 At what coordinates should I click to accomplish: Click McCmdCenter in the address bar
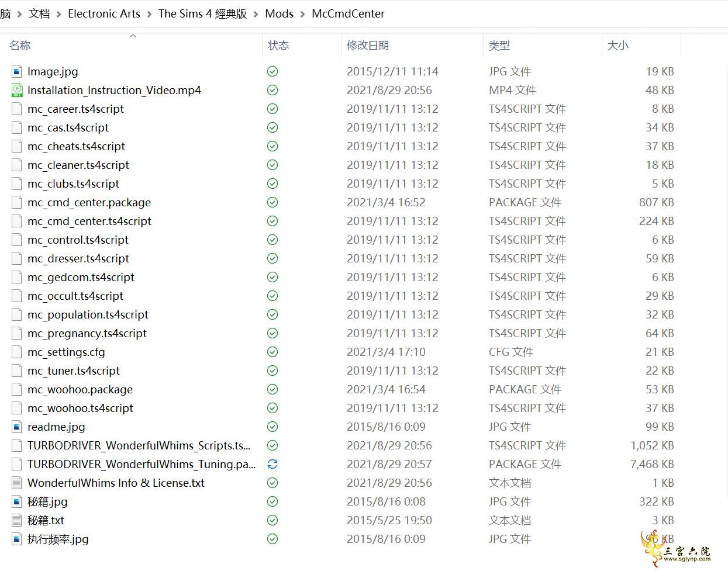tap(349, 14)
